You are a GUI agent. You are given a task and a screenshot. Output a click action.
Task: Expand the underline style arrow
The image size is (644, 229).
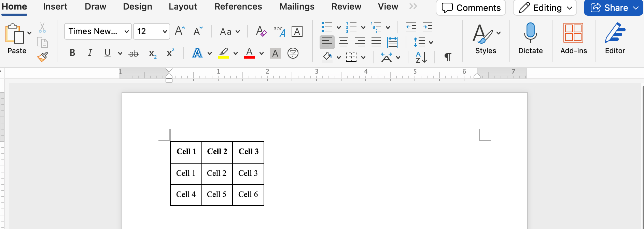coord(120,54)
